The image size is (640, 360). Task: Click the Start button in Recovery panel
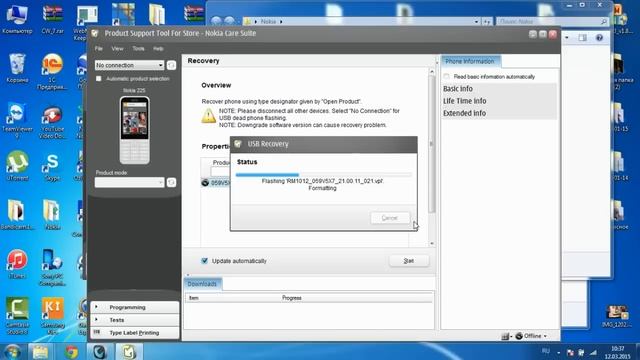click(409, 261)
